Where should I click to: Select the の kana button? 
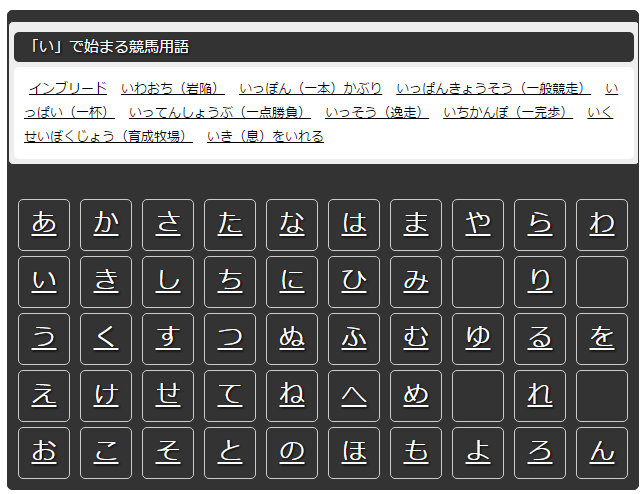click(x=292, y=453)
